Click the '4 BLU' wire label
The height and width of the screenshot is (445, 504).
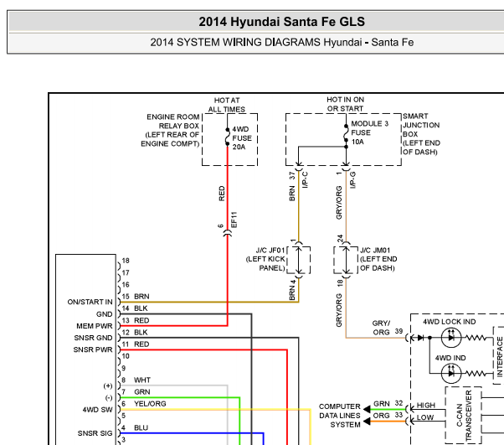tap(135, 427)
